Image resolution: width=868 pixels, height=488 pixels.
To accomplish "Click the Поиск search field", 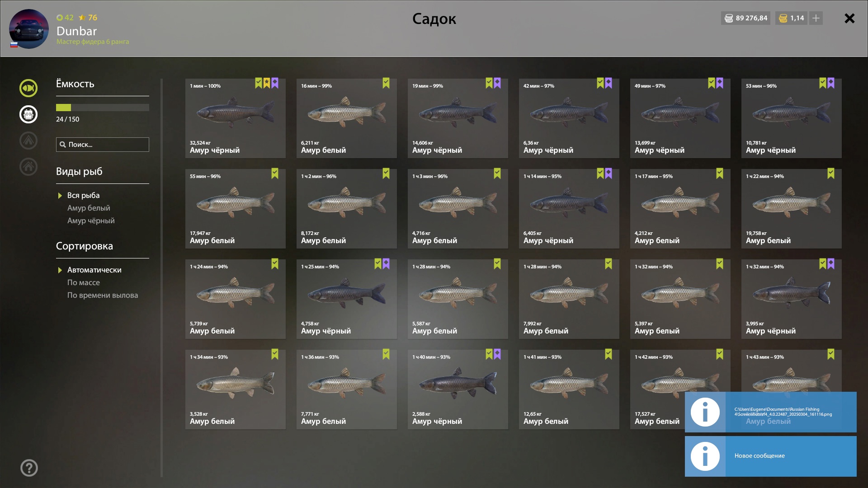I will tap(103, 145).
